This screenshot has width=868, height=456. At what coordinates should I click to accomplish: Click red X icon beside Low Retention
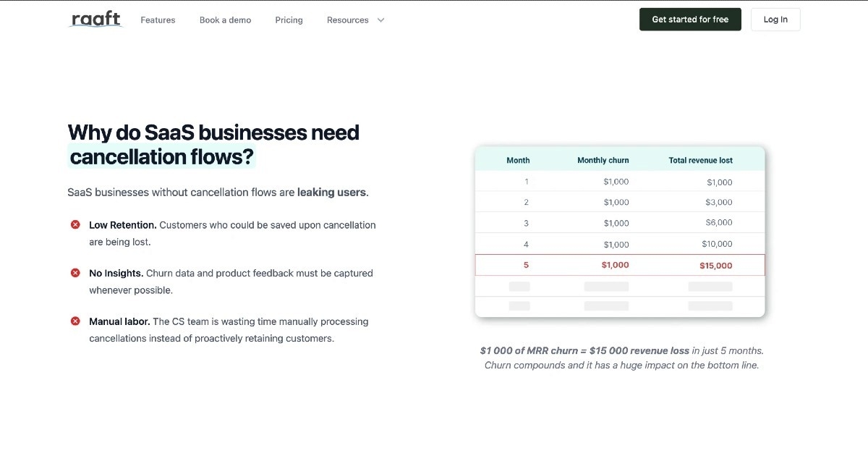coord(75,225)
